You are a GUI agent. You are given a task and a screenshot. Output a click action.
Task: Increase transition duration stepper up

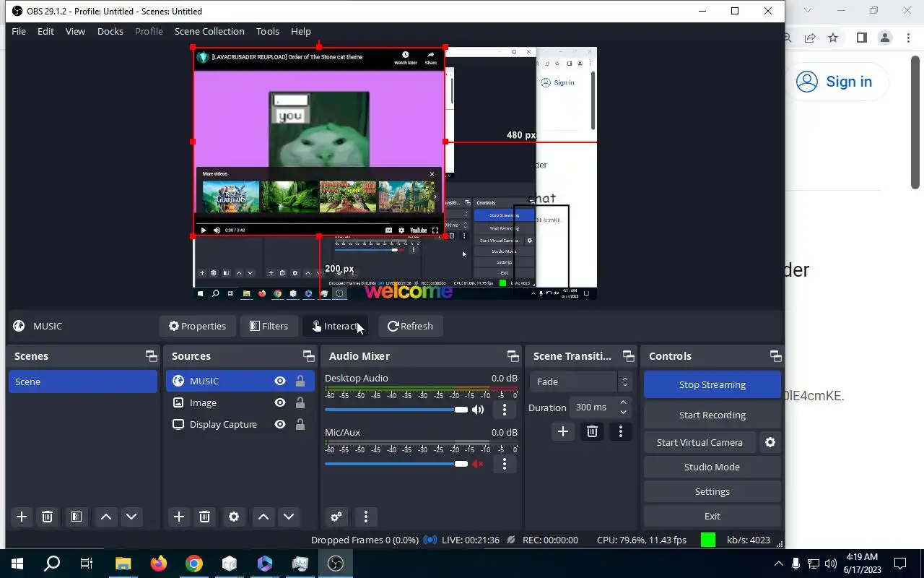point(624,402)
